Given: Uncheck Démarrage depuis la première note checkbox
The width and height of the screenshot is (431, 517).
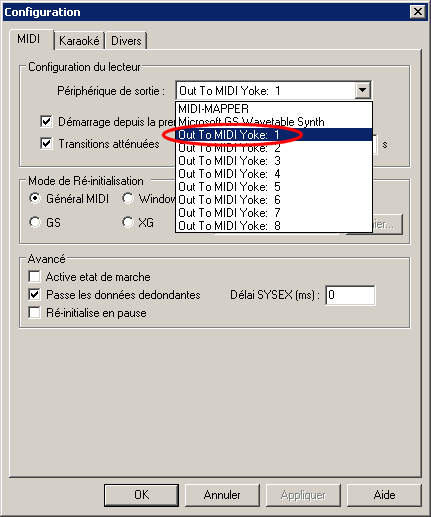Looking at the screenshot, I should pyautogui.click(x=46, y=121).
